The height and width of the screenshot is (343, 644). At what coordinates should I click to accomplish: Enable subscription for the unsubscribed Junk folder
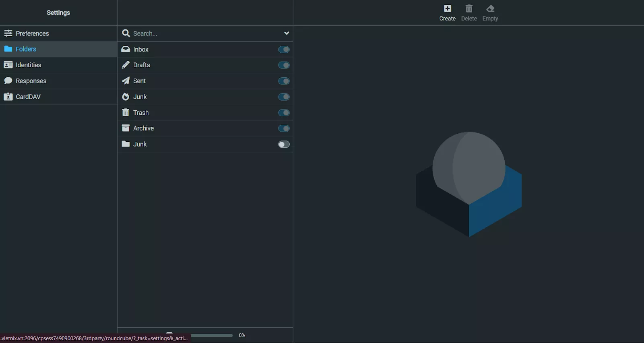click(284, 144)
